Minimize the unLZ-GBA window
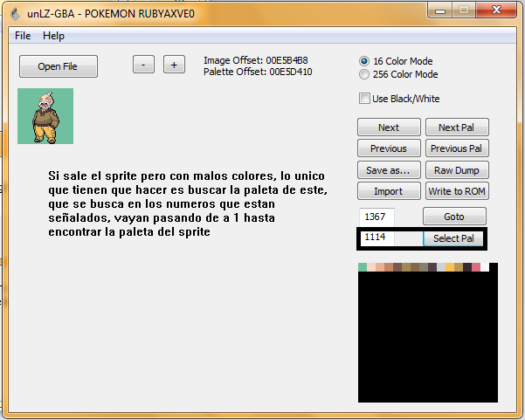Viewport: 525px width, 420px height. 440,10
